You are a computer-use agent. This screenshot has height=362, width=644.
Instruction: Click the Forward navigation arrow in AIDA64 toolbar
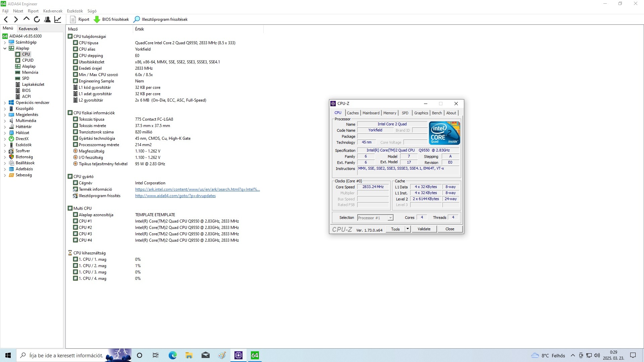tap(16, 19)
